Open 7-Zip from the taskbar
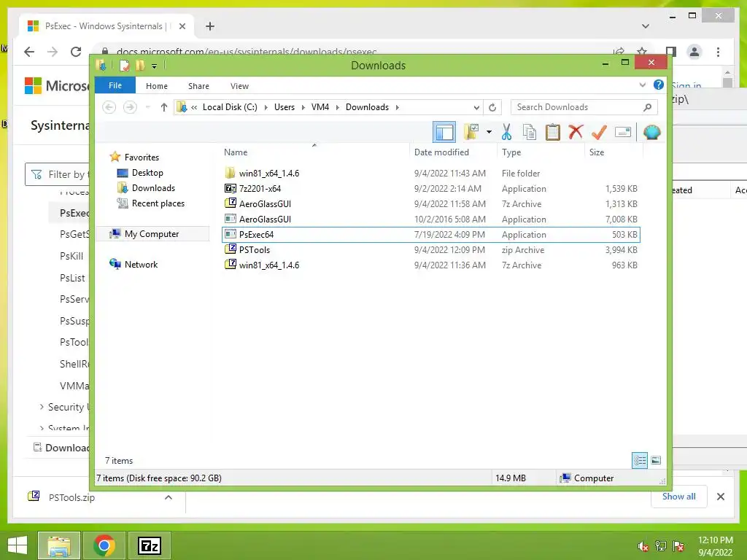Screen dimensions: 747x560 coord(149,545)
